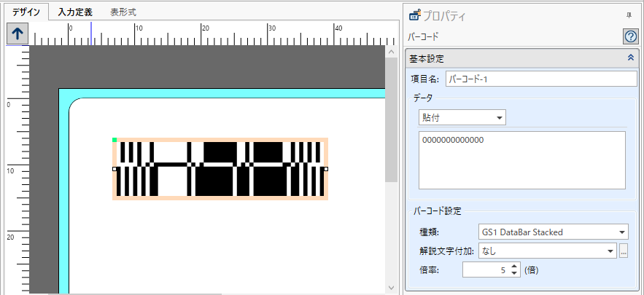The height and width of the screenshot is (295, 644).
Task: Click the バーコード設定 group label
Action: coord(437,211)
